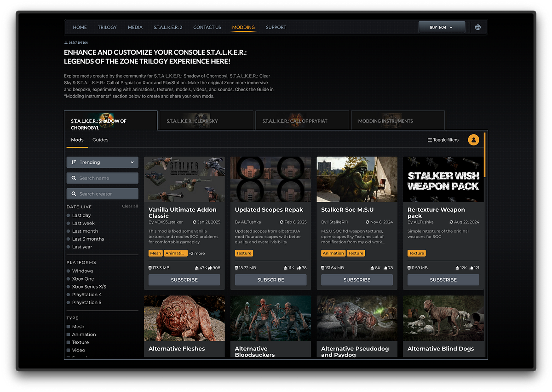Switch to the S.T.A.L.K.E.R.: Clear Sky tab
The width and height of the screenshot is (552, 392).
pyautogui.click(x=206, y=121)
